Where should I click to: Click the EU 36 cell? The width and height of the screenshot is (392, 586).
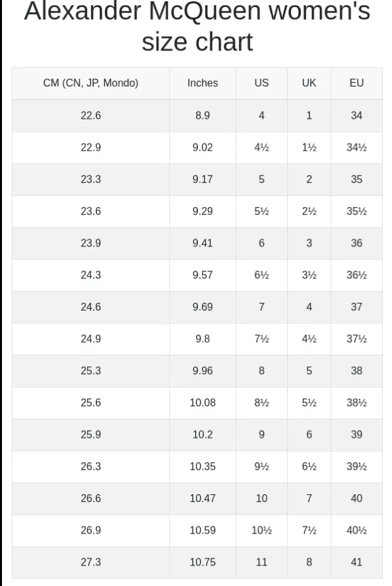(357, 243)
